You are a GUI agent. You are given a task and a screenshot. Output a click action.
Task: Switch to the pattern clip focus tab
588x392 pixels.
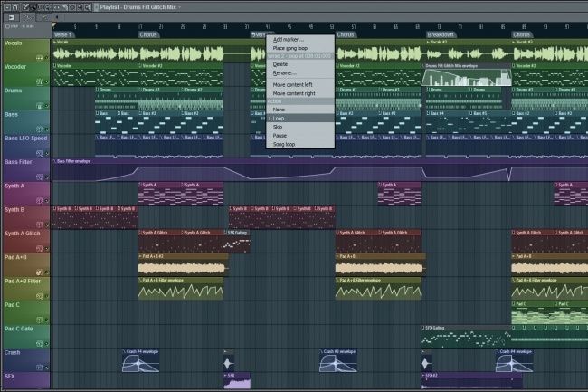pos(43,17)
